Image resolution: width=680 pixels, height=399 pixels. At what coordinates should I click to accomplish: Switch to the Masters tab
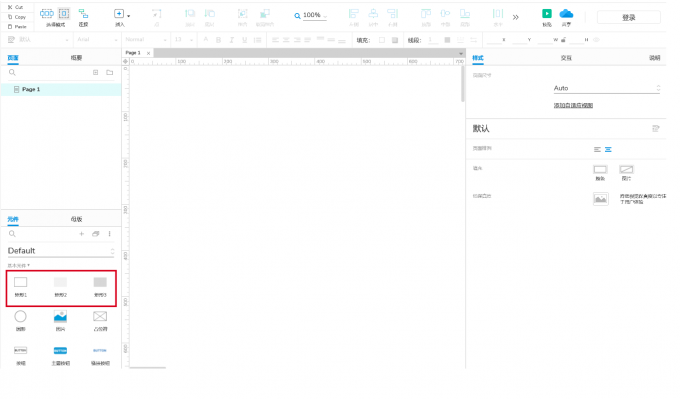click(76, 219)
